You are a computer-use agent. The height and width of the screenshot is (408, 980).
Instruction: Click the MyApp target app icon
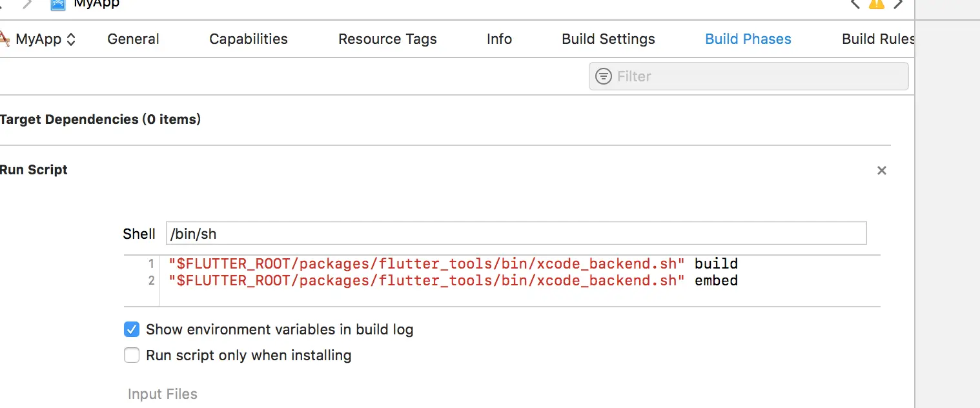coord(5,39)
